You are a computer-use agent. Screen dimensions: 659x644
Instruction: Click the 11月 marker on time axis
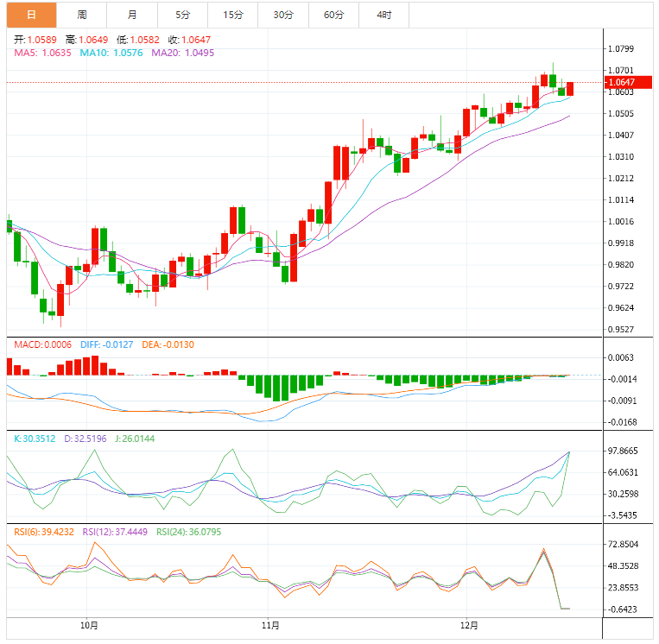pyautogui.click(x=269, y=625)
